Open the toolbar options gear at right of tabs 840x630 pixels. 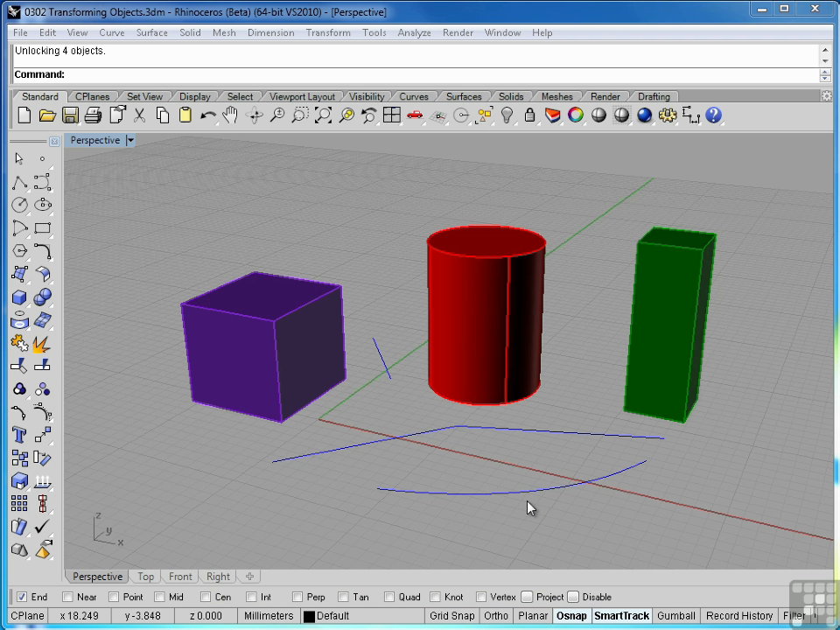827,96
